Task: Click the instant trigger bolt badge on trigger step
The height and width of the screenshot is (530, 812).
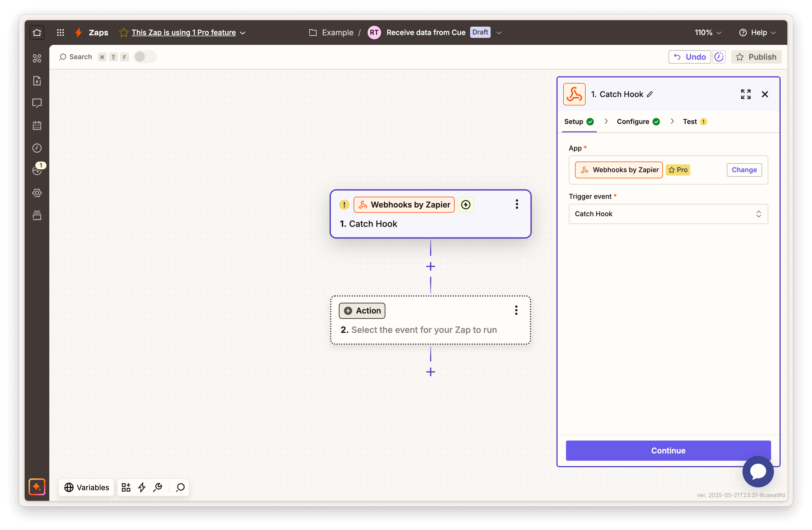Action: pyautogui.click(x=465, y=204)
